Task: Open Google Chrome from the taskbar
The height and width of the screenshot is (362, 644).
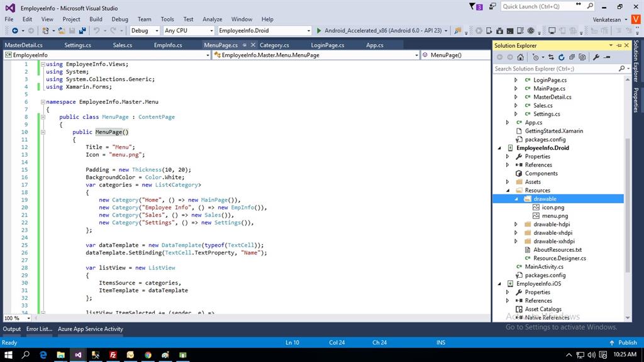Action: point(148,354)
